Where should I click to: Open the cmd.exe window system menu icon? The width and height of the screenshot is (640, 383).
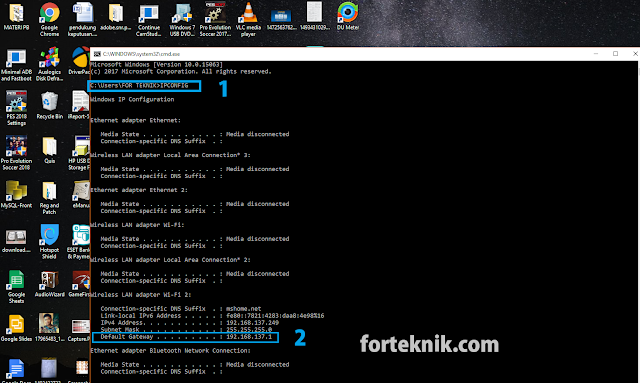tap(97, 54)
